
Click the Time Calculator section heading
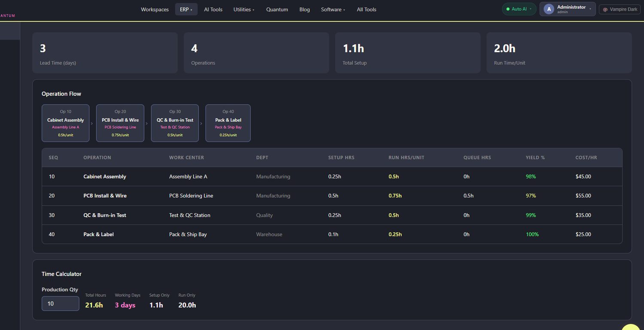pos(61,274)
